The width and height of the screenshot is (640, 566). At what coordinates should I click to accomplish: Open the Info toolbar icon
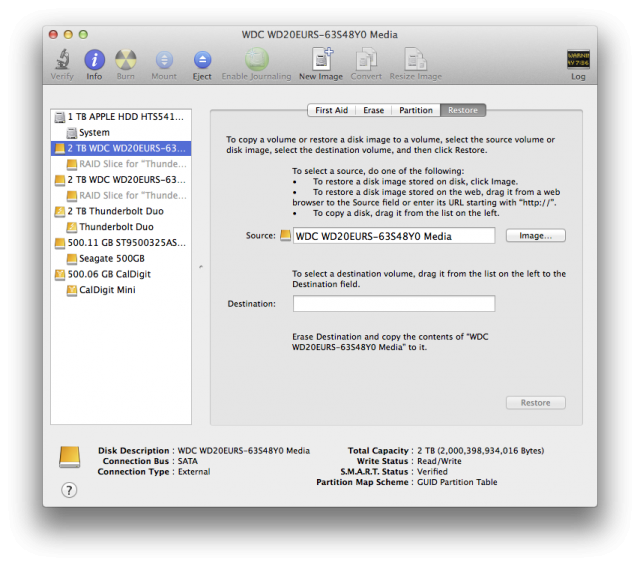tap(94, 60)
